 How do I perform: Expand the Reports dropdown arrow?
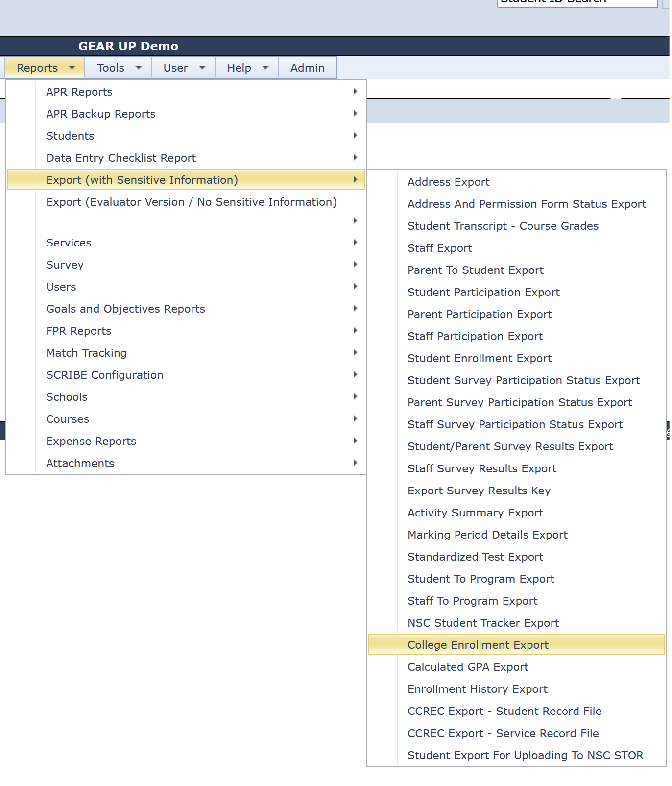pyautogui.click(x=72, y=68)
